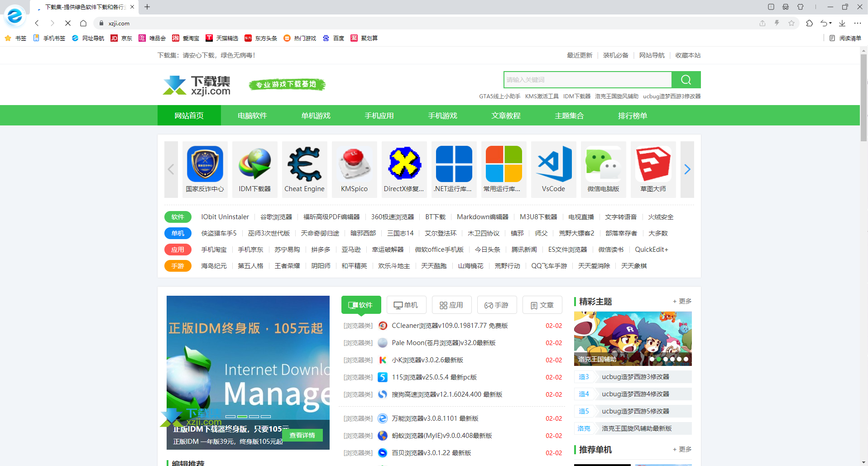Screen dimensions: 868x466
Task: Select the second banner slide indicator
Action: 242,416
